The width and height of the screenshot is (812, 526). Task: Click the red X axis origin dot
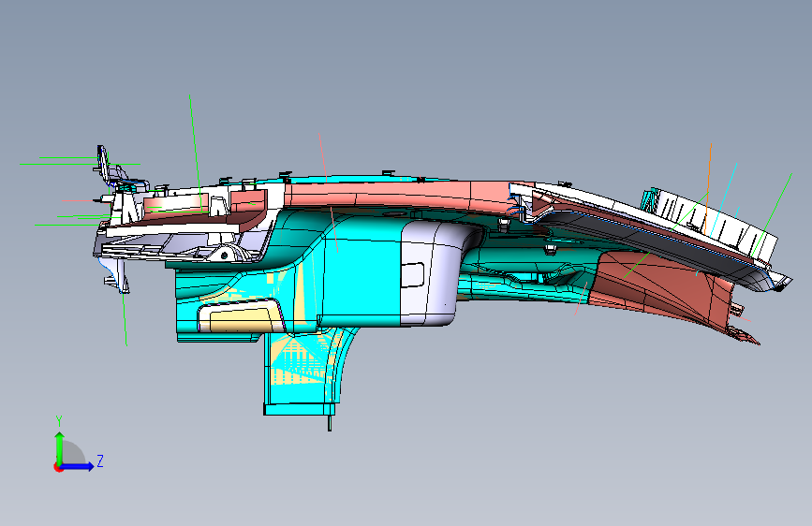58,467
